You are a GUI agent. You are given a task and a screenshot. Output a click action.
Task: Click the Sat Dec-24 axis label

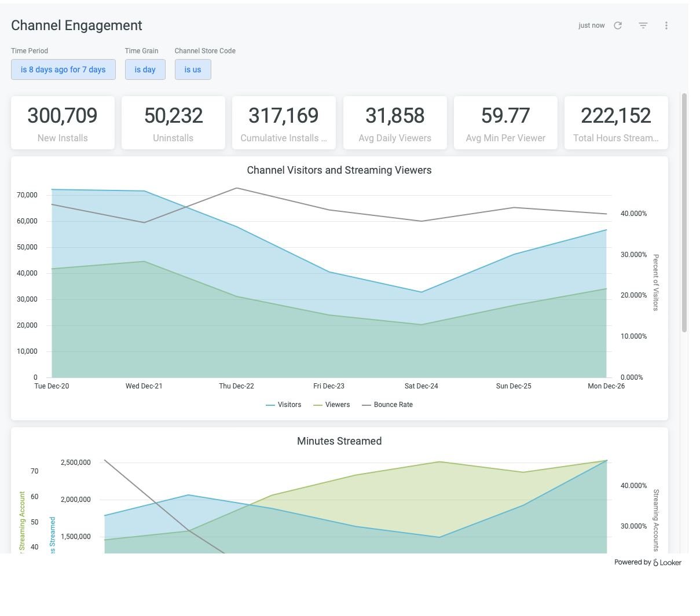[421, 386]
